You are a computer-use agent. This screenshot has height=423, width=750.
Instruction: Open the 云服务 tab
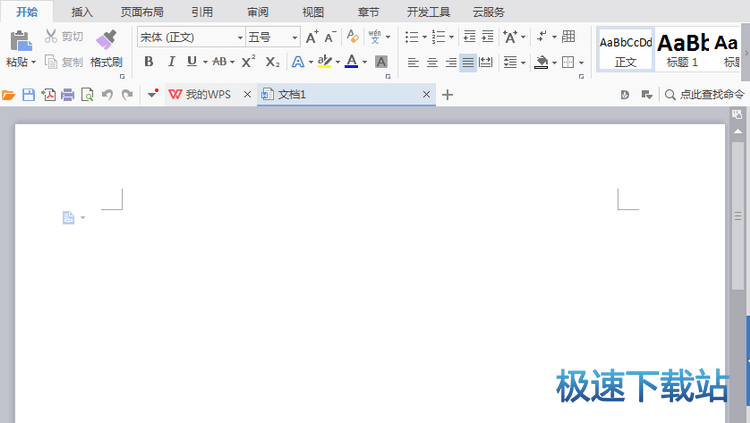coord(488,12)
